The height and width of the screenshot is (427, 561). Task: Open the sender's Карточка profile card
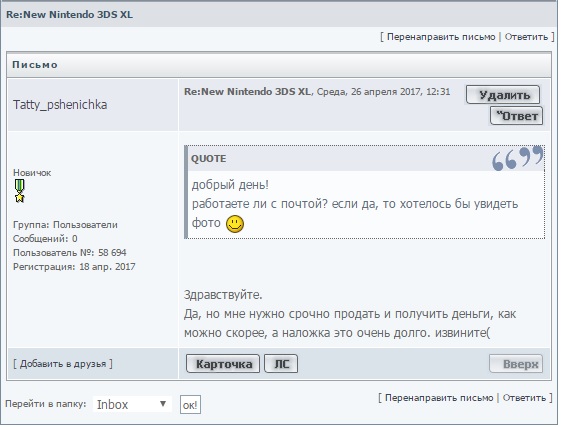[x=223, y=364]
